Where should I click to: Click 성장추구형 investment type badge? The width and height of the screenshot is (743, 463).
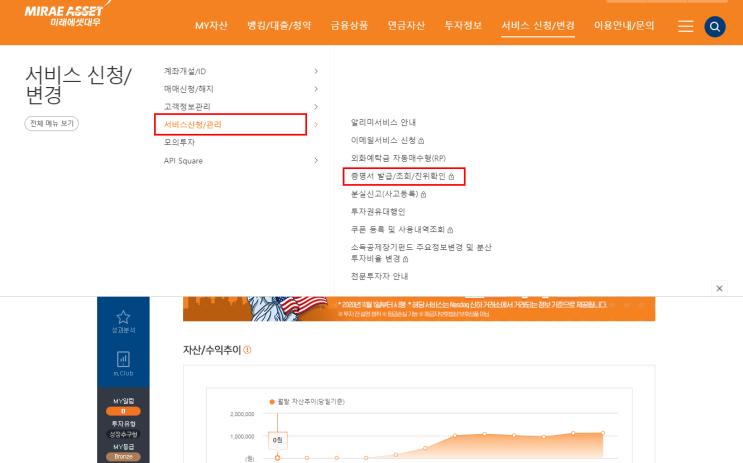point(123,434)
